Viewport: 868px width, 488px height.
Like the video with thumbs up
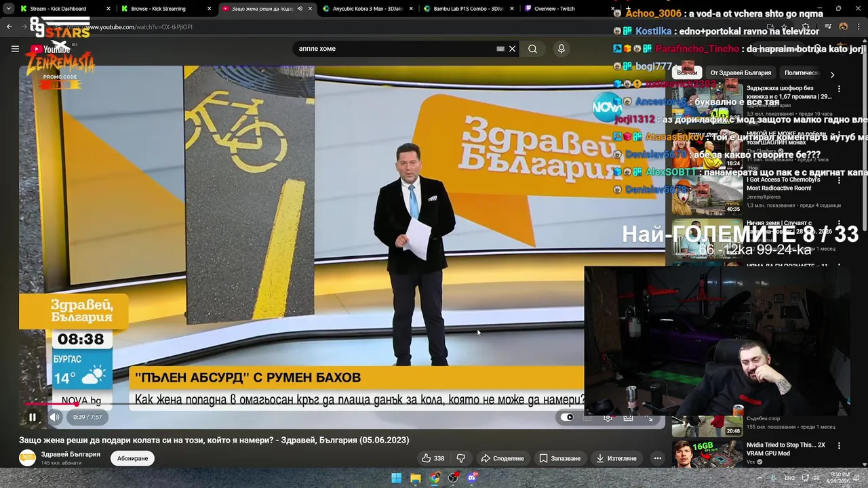coord(433,458)
